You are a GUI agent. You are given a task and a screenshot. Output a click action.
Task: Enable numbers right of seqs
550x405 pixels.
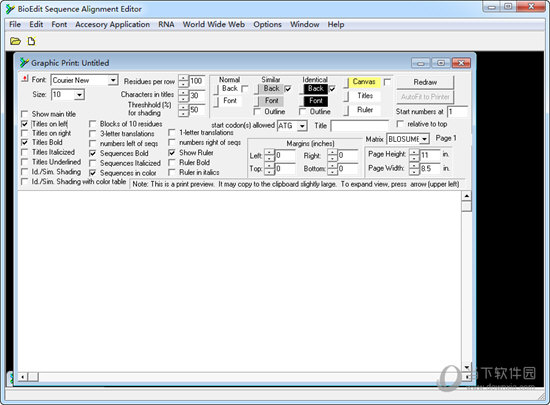172,143
